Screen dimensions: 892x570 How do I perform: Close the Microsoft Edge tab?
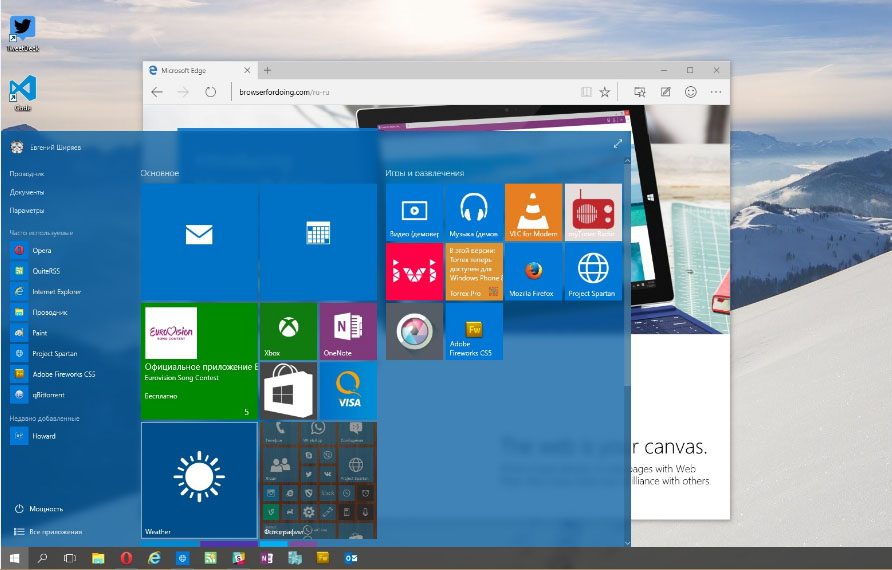pos(247,71)
